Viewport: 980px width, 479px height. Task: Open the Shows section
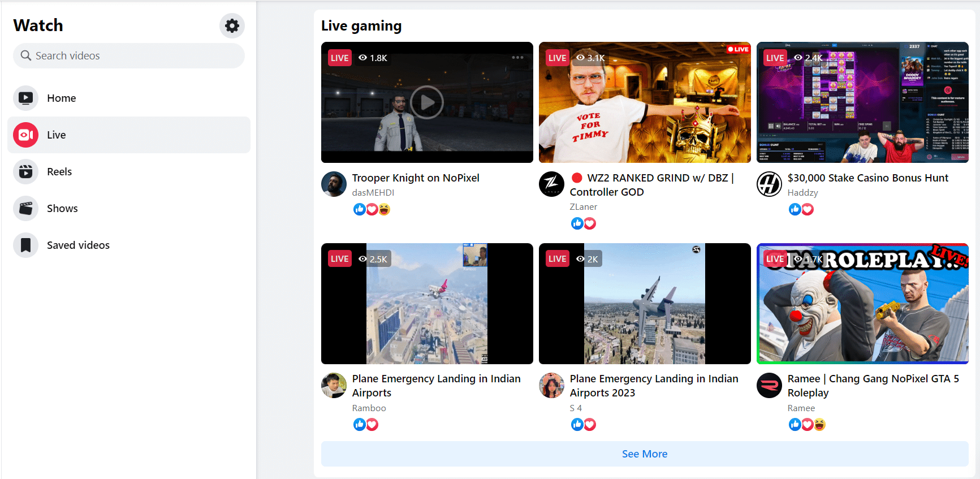click(129, 208)
